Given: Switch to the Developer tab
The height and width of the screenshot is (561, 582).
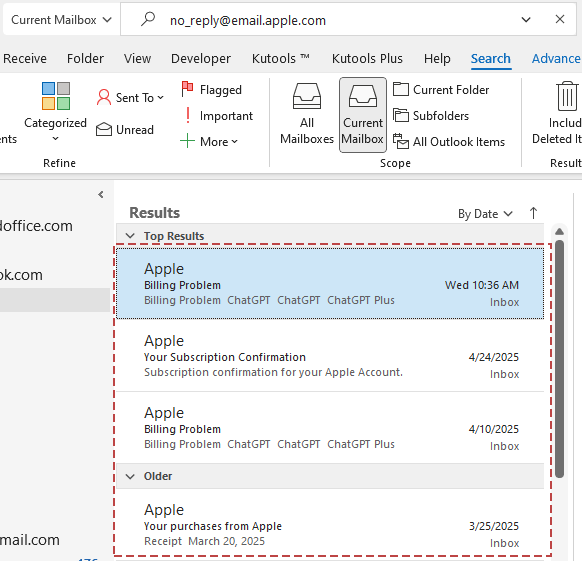Looking at the screenshot, I should 201,59.
